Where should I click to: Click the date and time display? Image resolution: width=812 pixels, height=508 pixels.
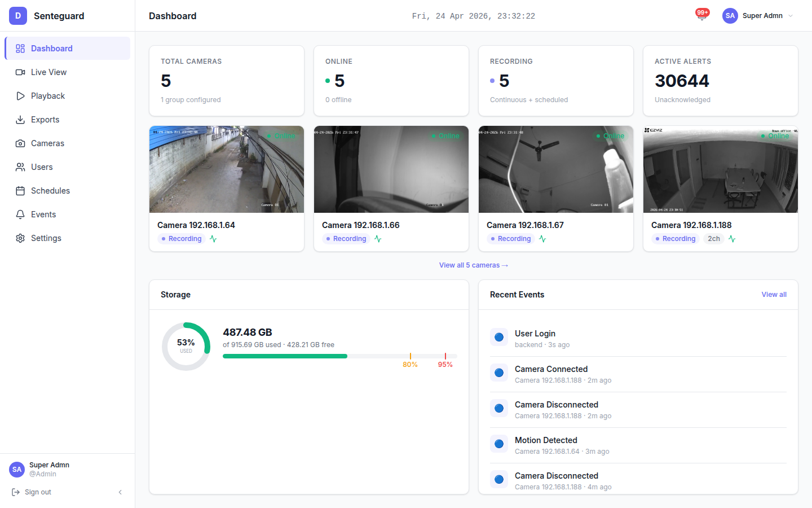pos(474,16)
